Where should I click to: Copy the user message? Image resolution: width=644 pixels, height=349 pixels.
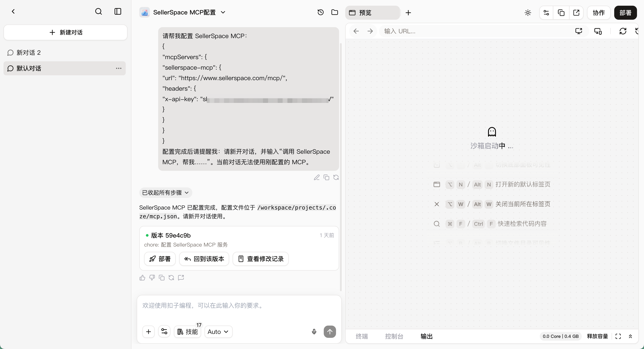pyautogui.click(x=326, y=177)
